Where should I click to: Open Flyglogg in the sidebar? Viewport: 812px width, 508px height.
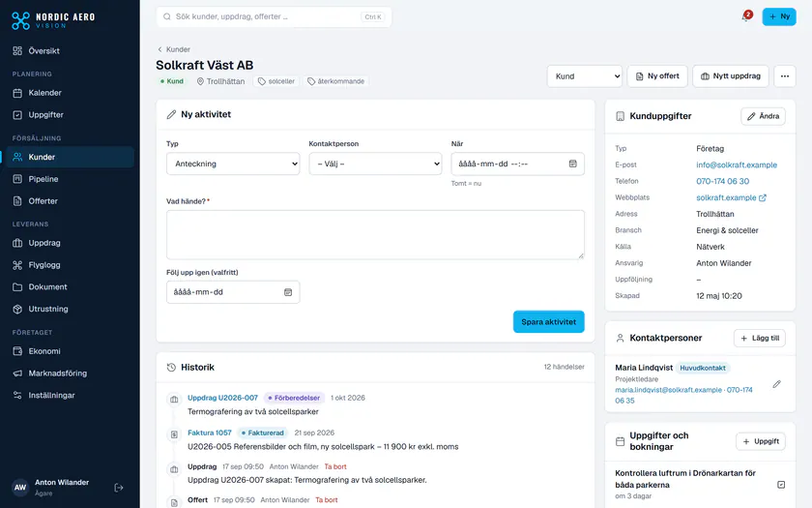[x=68, y=265]
